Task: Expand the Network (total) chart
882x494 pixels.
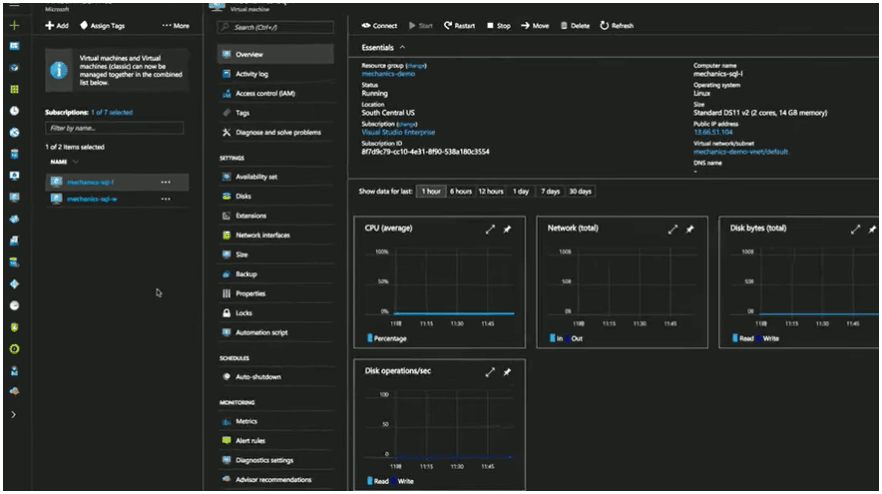Action: point(673,229)
